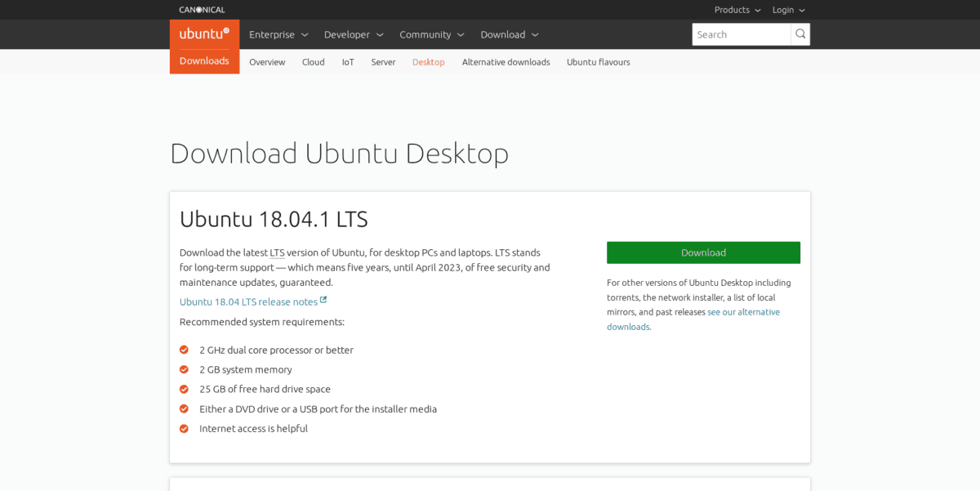Click checkmark beside 2 GB system memory
980x491 pixels.
(184, 369)
